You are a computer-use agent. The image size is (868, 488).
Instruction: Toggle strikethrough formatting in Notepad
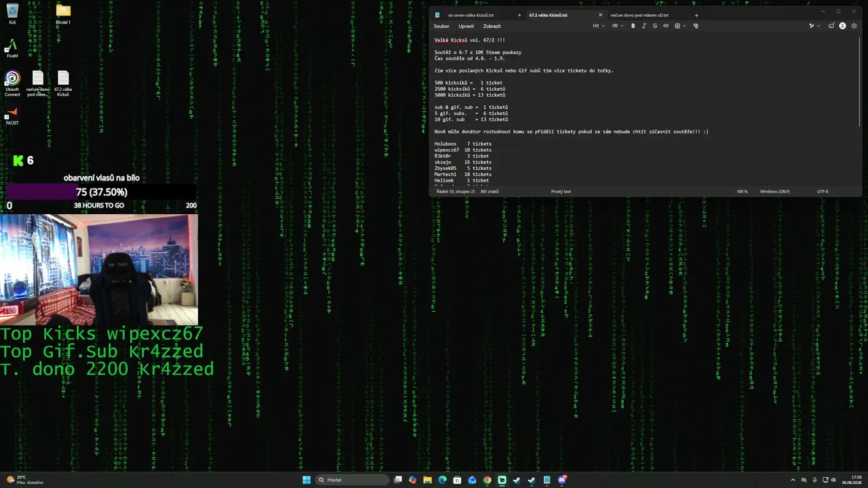click(x=655, y=26)
